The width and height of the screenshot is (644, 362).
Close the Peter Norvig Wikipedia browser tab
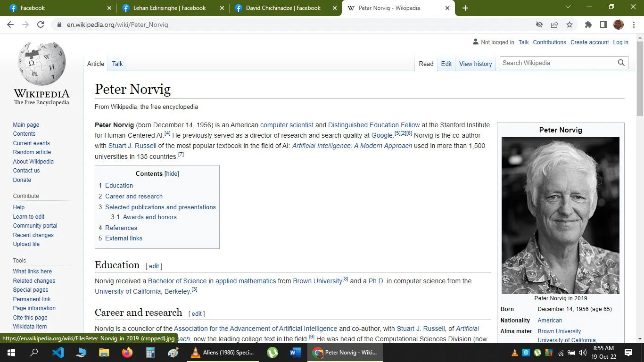point(447,8)
